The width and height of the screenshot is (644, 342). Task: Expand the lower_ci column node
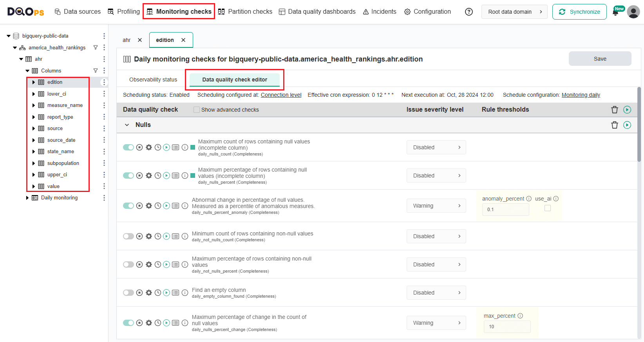[34, 94]
